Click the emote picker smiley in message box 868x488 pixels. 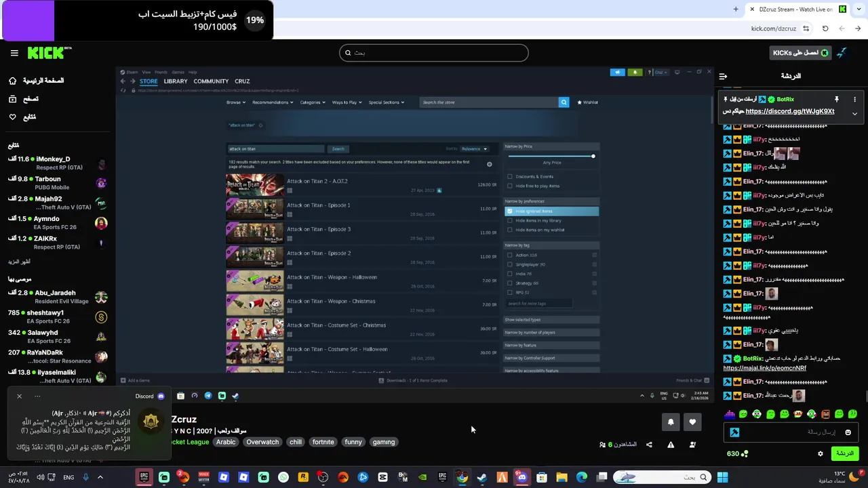pos(848,432)
